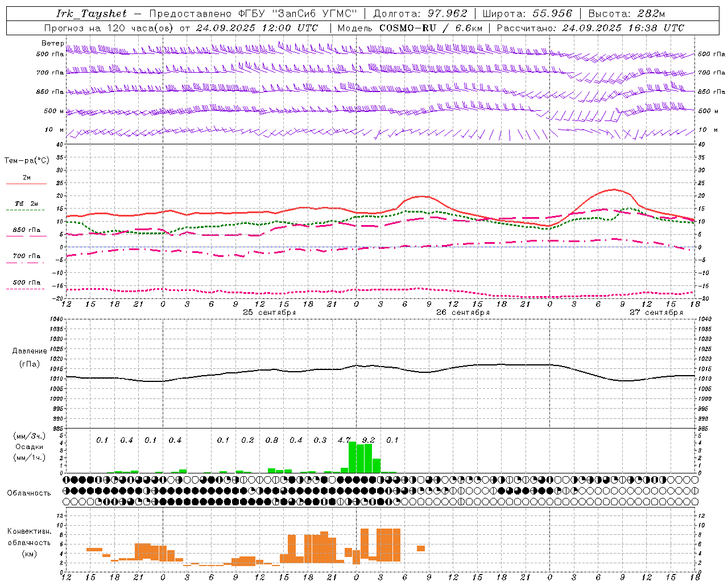Click the left 700 гПа wind level label
Viewport: 728px width, 582px height.
pos(50,73)
